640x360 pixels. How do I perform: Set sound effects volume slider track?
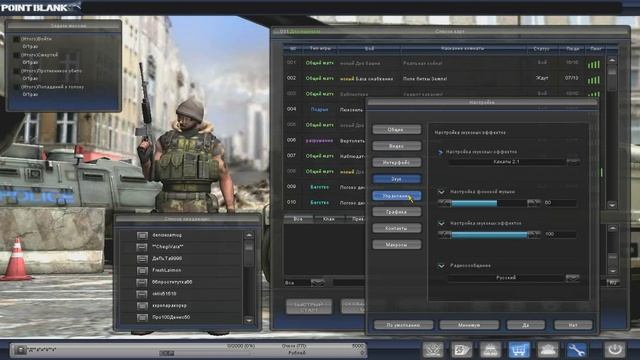pyautogui.click(x=489, y=235)
